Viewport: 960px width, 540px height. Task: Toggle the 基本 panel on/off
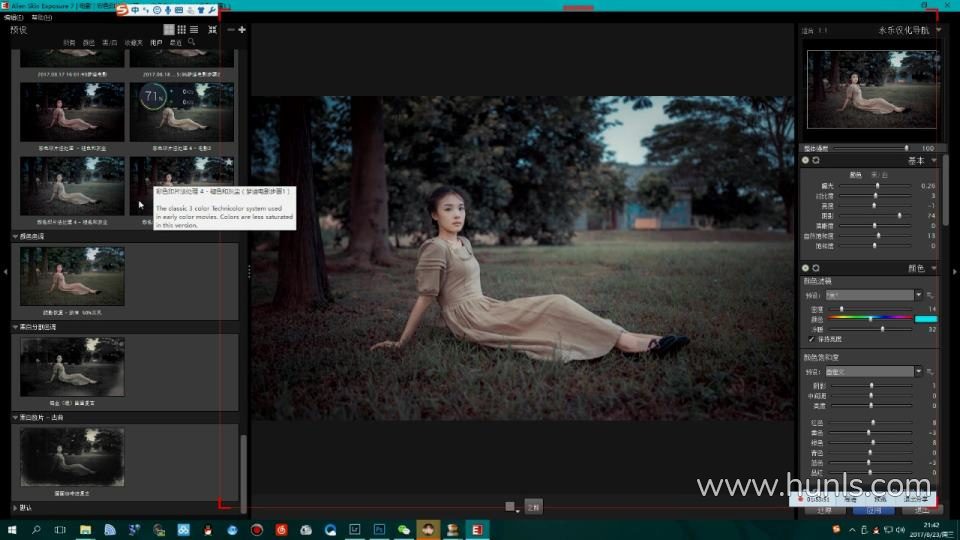click(x=806, y=160)
